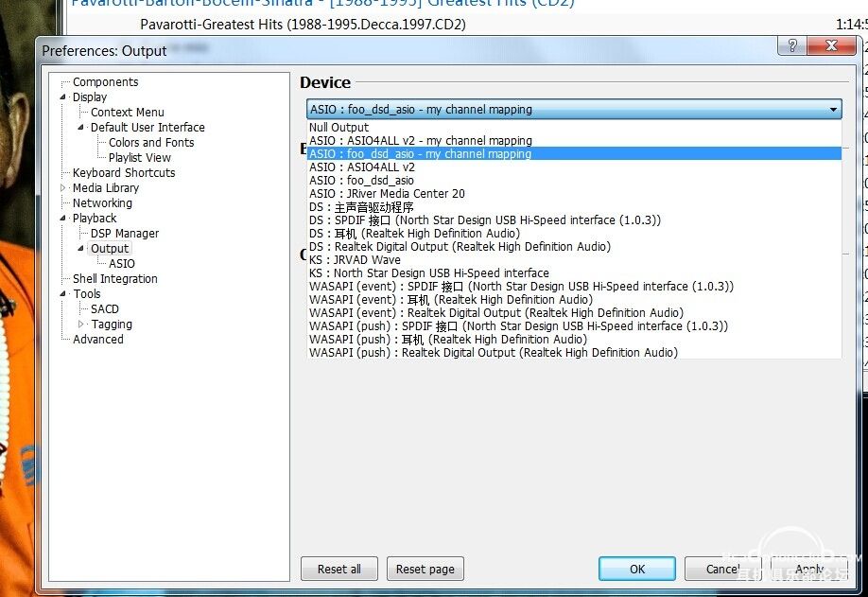868x597 pixels.
Task: Open the Device dropdown arrow
Action: 833,110
